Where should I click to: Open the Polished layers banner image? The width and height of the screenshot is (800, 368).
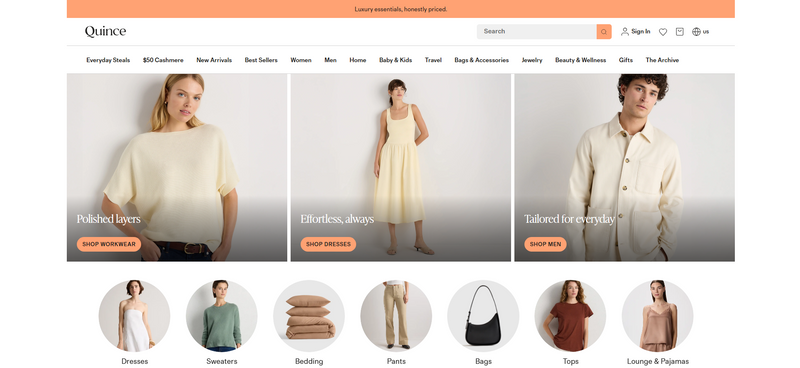(177, 167)
